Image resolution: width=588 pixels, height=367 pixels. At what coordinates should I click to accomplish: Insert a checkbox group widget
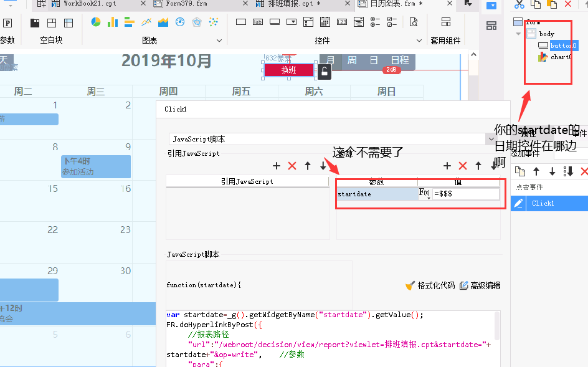[392, 22]
